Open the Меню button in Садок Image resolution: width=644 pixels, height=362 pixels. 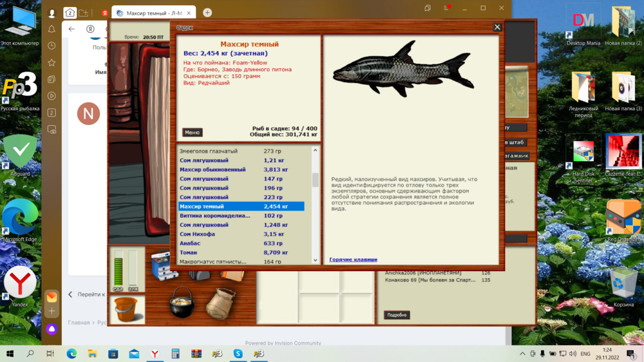pos(192,132)
